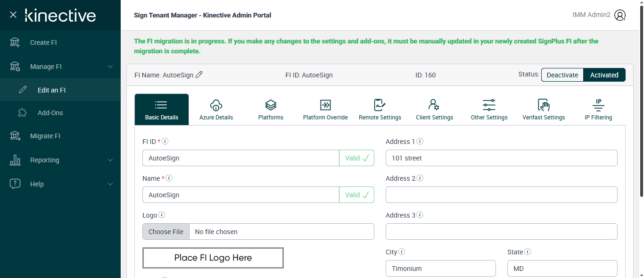644x278 pixels.
Task: Click the info icon next to FI ID
Action: (x=165, y=141)
